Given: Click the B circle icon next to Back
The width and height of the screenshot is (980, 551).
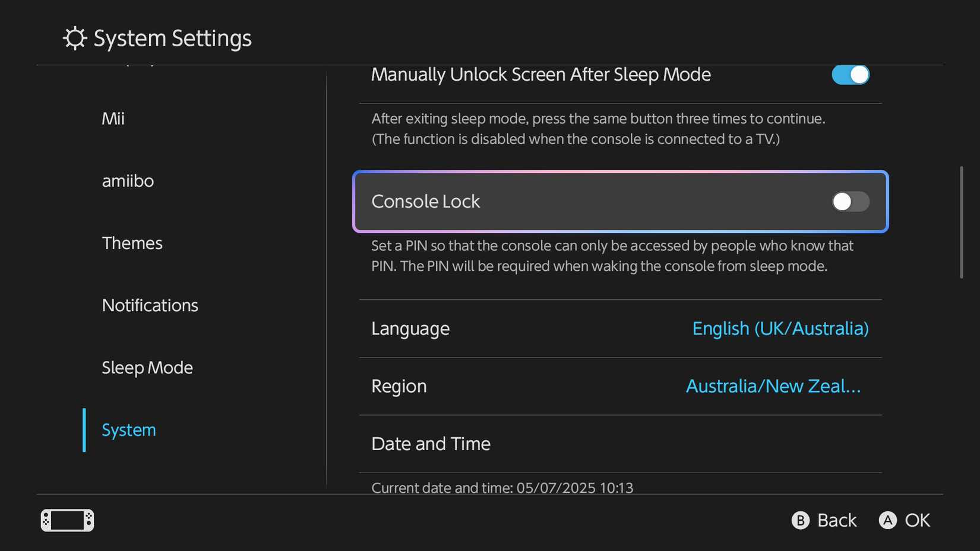Looking at the screenshot, I should coord(801,520).
